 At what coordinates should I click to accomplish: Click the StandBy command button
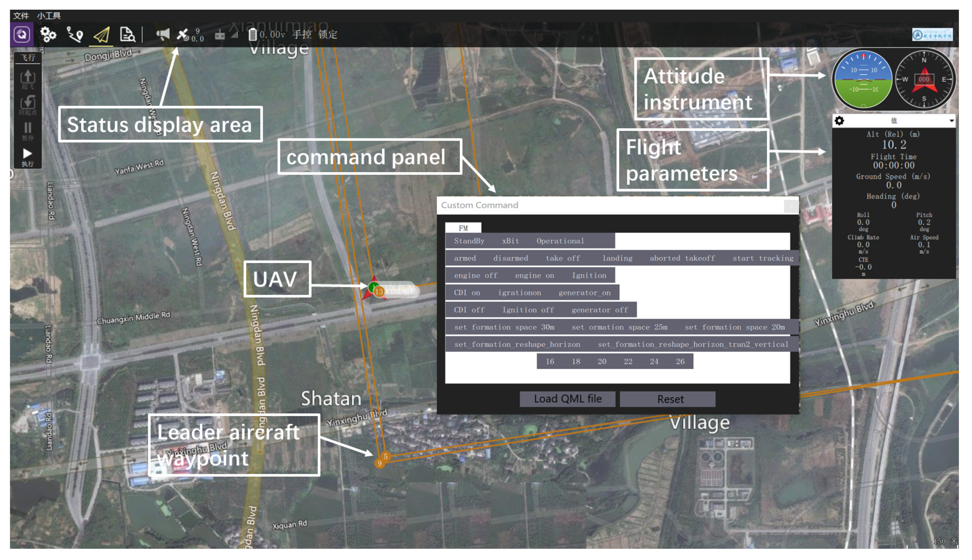[469, 241]
